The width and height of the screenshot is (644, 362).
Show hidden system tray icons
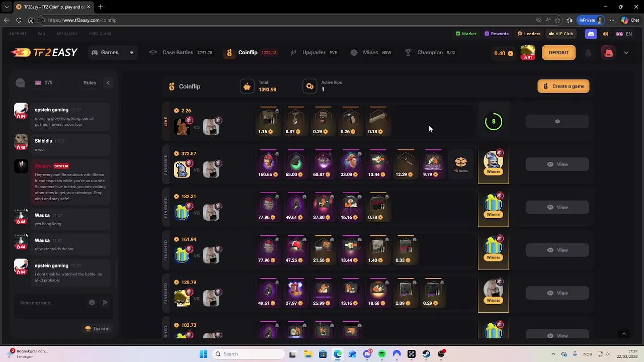(553, 354)
